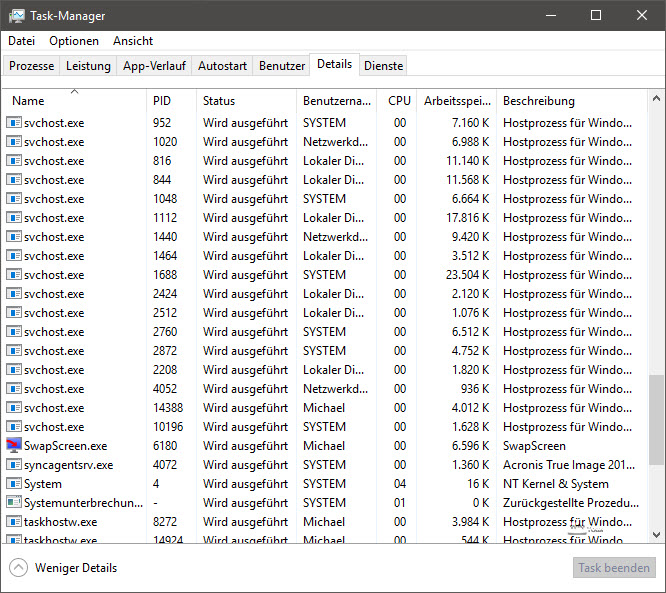Collapse view with Weniger Details arrow
The width and height of the screenshot is (666, 593).
(x=18, y=568)
